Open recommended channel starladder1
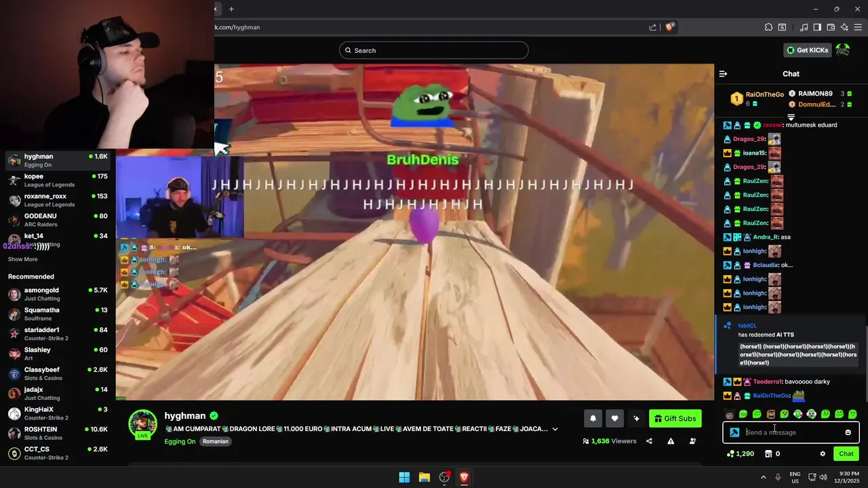The height and width of the screenshot is (488, 868). [x=58, y=333]
